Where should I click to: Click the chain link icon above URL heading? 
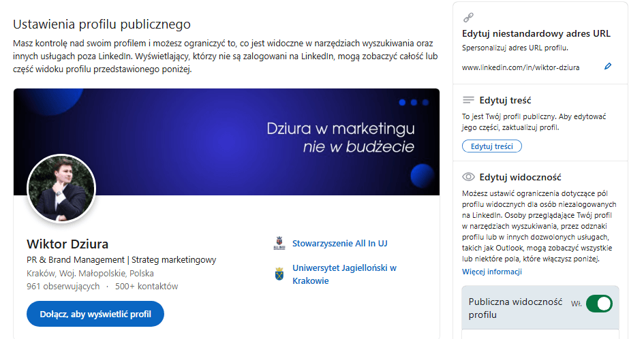tap(468, 17)
